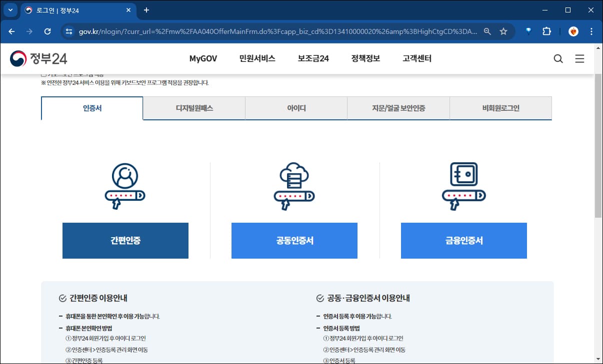This screenshot has height=364, width=603.
Task: Enable the 키보드보안 프로그램 적용 checkbox
Action: click(x=42, y=73)
